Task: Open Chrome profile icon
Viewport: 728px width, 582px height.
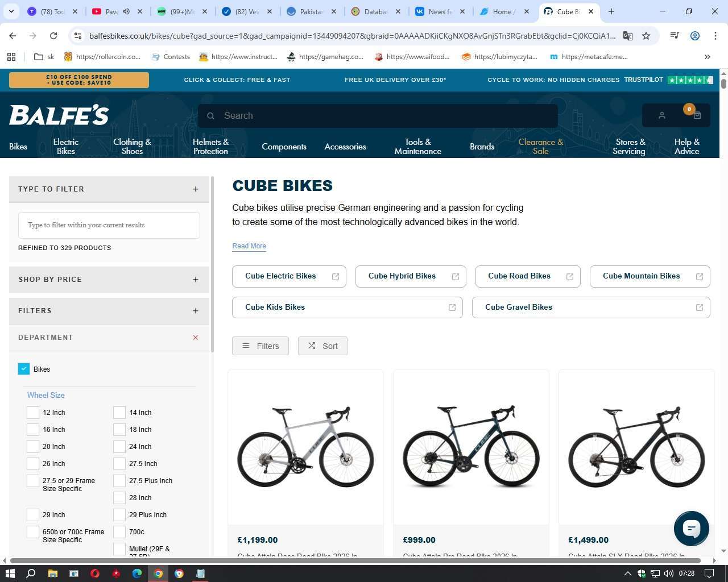Action: point(694,36)
